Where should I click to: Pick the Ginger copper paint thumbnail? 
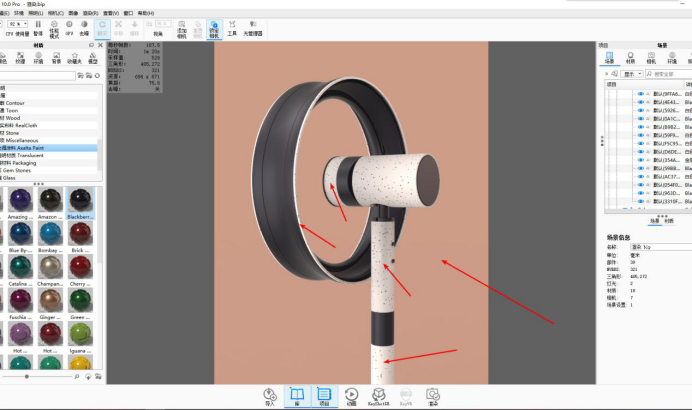click(50, 300)
